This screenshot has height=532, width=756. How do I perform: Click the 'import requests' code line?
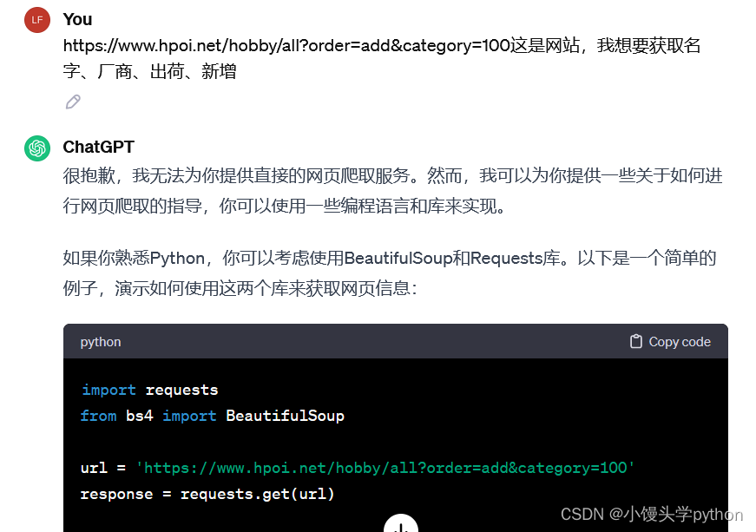(x=149, y=390)
